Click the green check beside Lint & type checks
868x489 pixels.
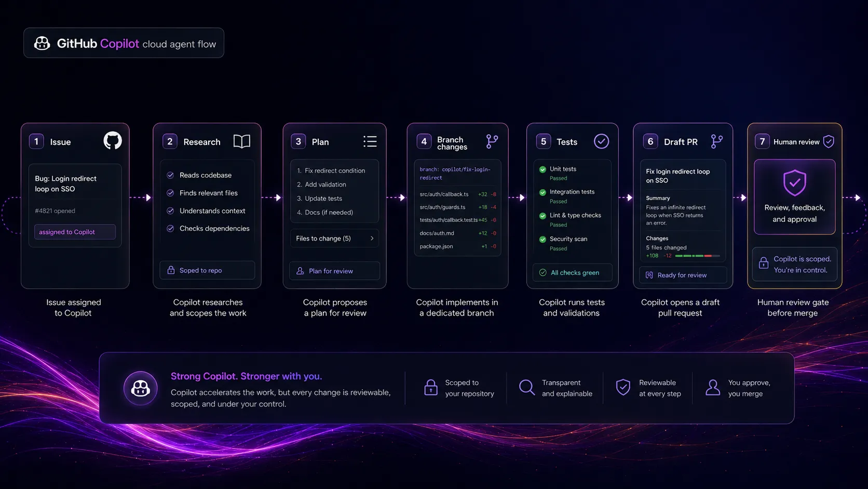click(542, 216)
